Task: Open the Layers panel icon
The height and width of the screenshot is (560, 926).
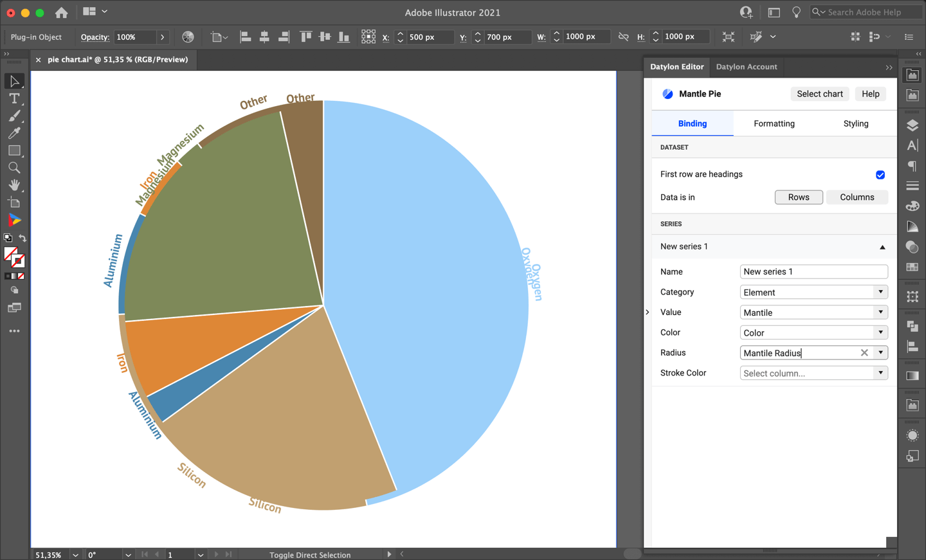Action: pyautogui.click(x=912, y=125)
